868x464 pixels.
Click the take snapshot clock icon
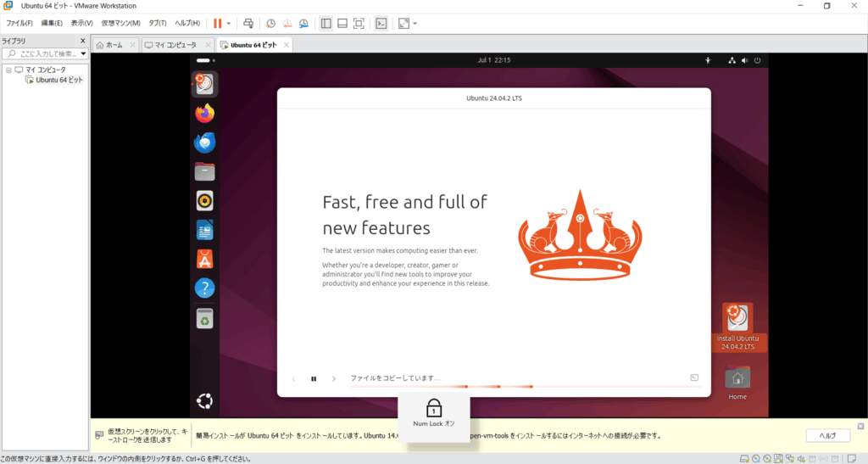coord(270,23)
